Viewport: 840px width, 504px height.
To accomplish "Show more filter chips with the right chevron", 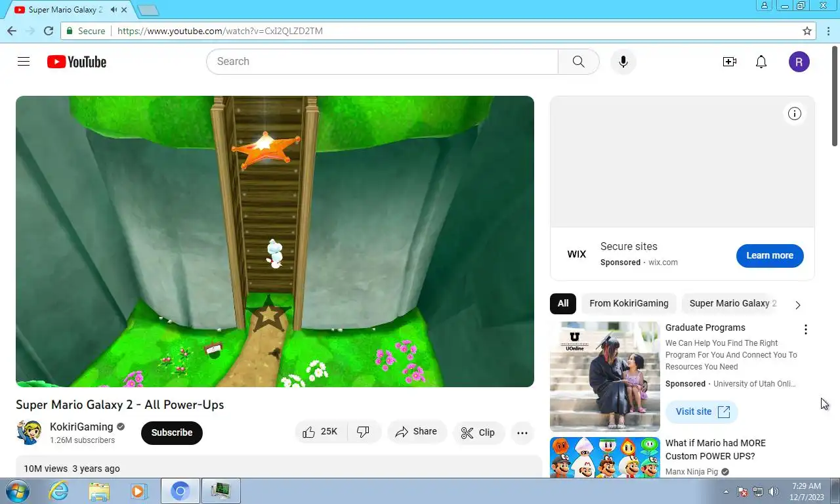I will 798,305.
